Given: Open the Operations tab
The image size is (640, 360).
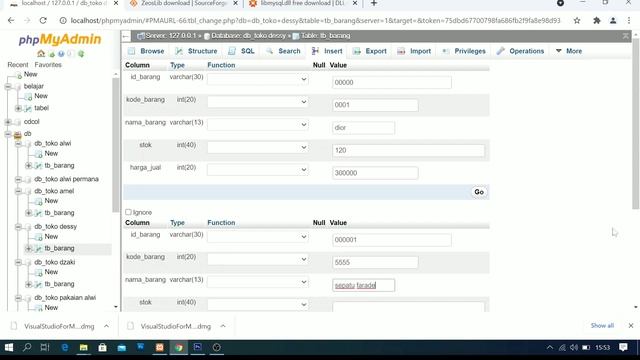Looking at the screenshot, I should pyautogui.click(x=520, y=51).
